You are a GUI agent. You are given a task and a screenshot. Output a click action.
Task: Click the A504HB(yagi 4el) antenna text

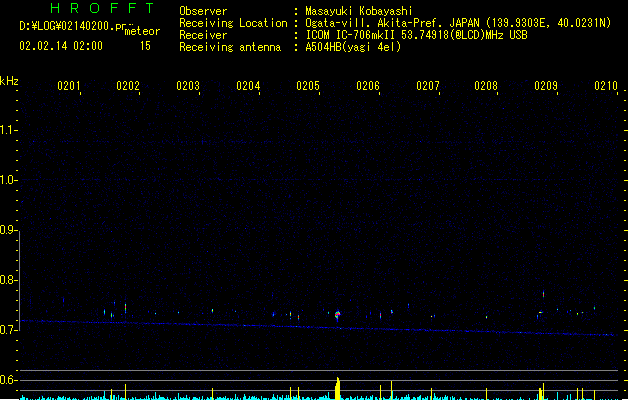pyautogui.click(x=353, y=47)
